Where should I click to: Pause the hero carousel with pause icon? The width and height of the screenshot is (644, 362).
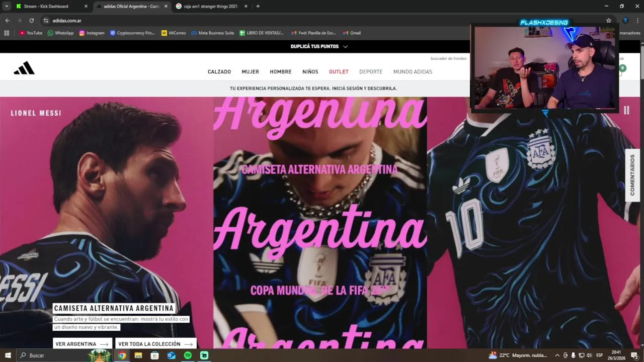point(626,110)
